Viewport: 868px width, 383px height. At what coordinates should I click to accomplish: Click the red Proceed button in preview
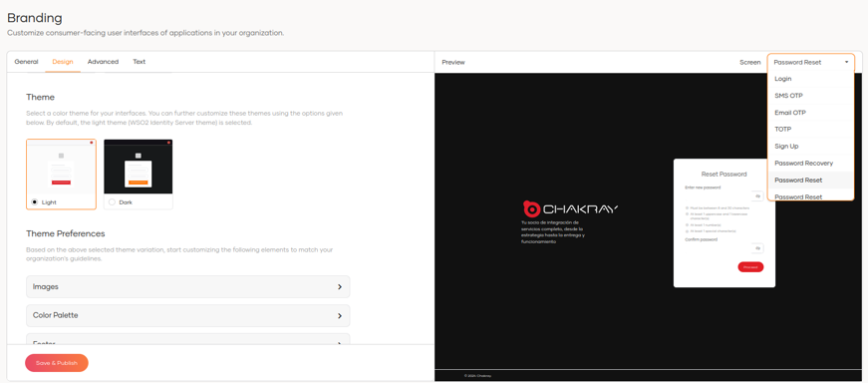(x=750, y=267)
